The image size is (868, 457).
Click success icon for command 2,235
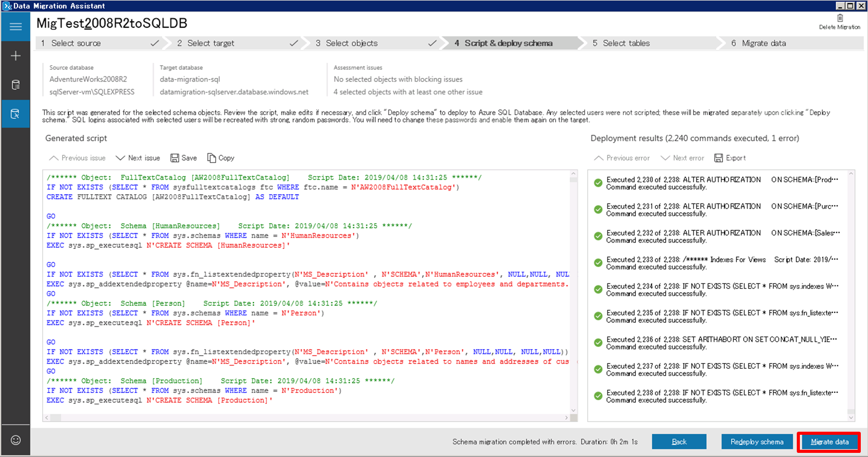pos(598,316)
